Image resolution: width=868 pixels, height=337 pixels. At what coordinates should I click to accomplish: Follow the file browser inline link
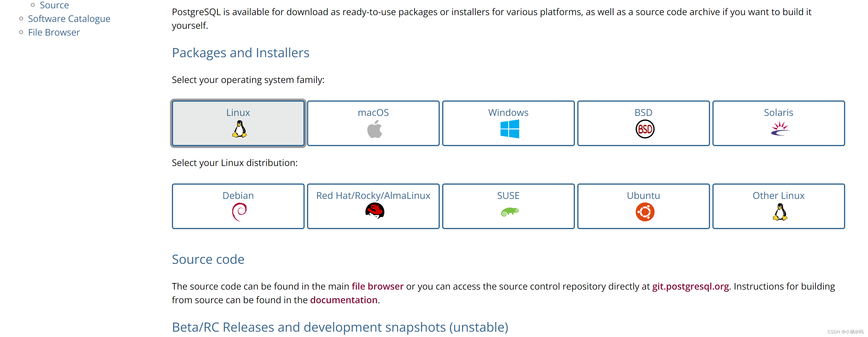click(x=377, y=286)
